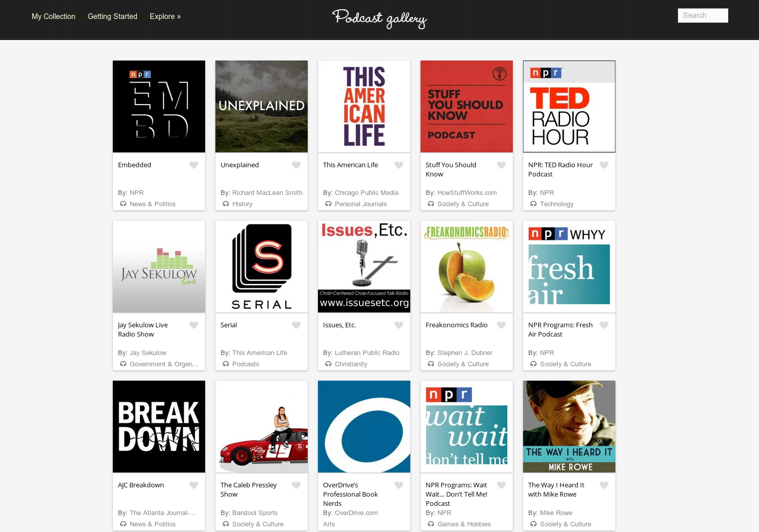Click headphone icon beside Technology category
Screen dimensions: 759x532
533,204
